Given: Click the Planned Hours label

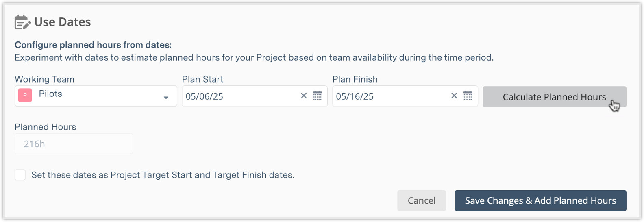Looking at the screenshot, I should 46,127.
